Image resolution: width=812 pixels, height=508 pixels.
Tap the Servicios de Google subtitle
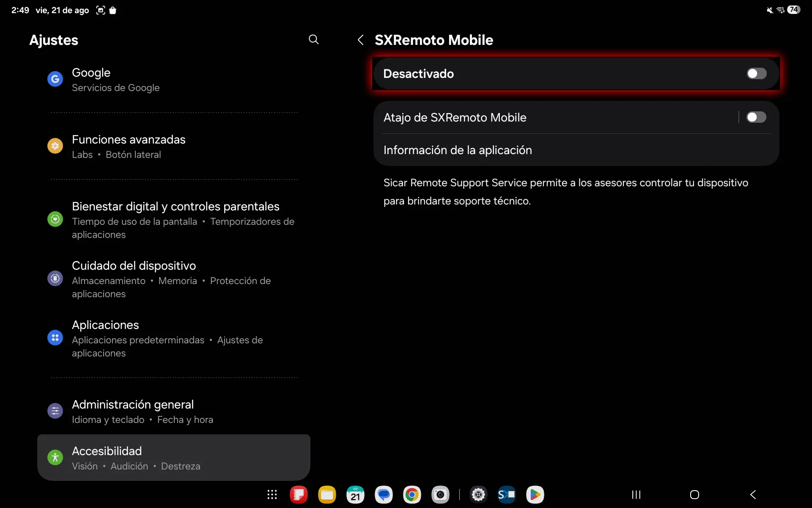116,88
